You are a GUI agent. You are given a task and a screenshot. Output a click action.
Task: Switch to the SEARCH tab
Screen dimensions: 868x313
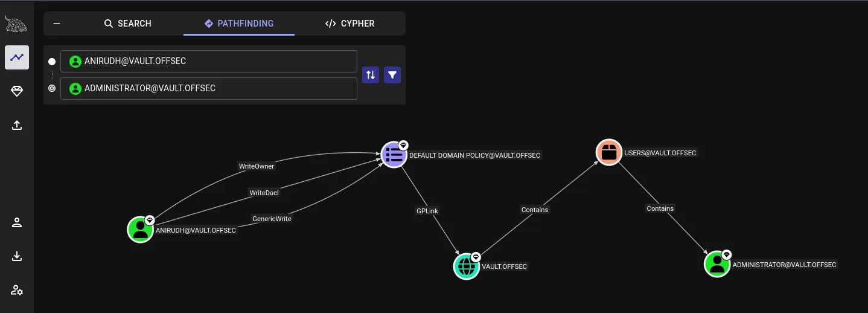click(127, 24)
